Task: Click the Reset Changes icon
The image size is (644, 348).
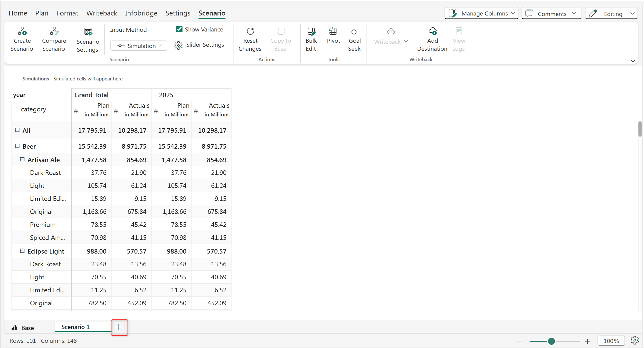Action: coord(250,31)
